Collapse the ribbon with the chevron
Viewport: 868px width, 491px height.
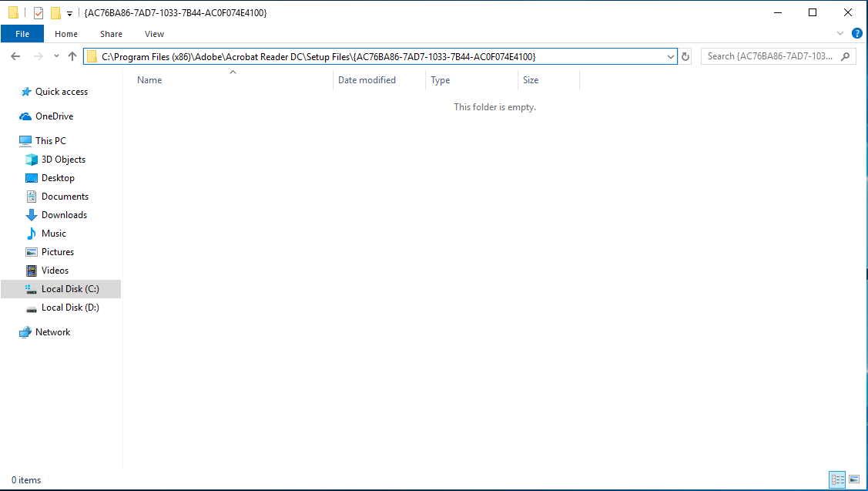[840, 33]
